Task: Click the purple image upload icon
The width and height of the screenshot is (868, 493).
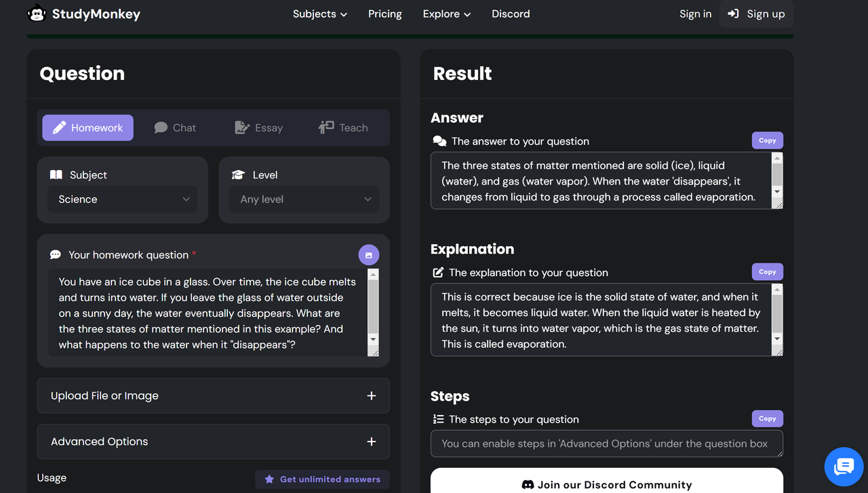Action: click(x=369, y=255)
